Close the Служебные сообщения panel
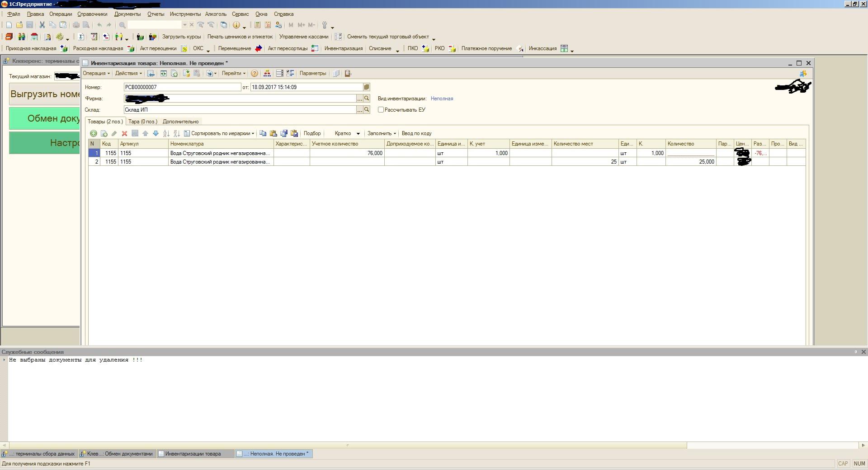 [863, 352]
